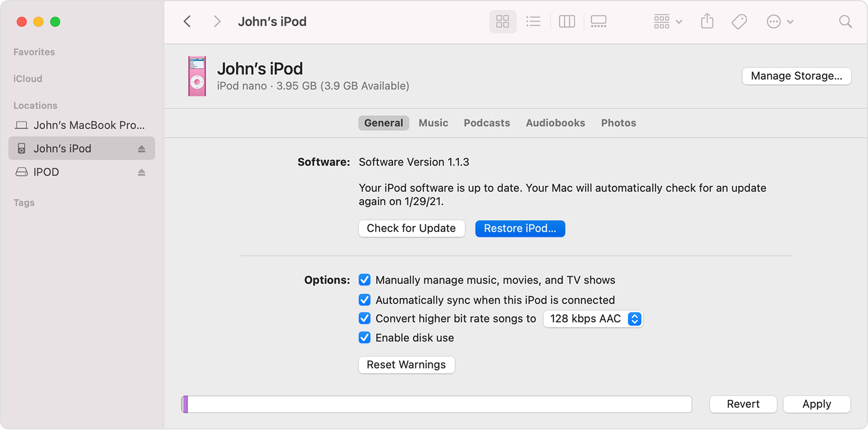868x430 pixels.
Task: Click the iPod nano capacity text
Action: pyautogui.click(x=313, y=86)
